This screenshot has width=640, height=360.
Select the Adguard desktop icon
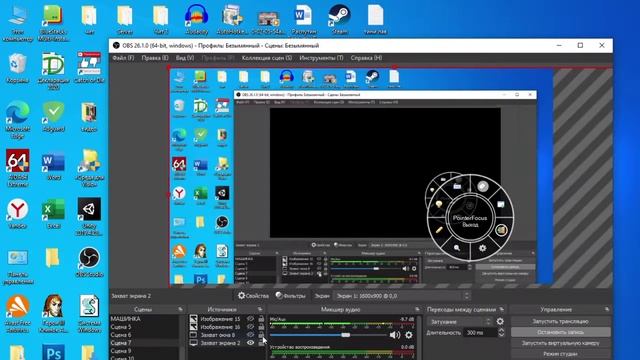(53, 117)
